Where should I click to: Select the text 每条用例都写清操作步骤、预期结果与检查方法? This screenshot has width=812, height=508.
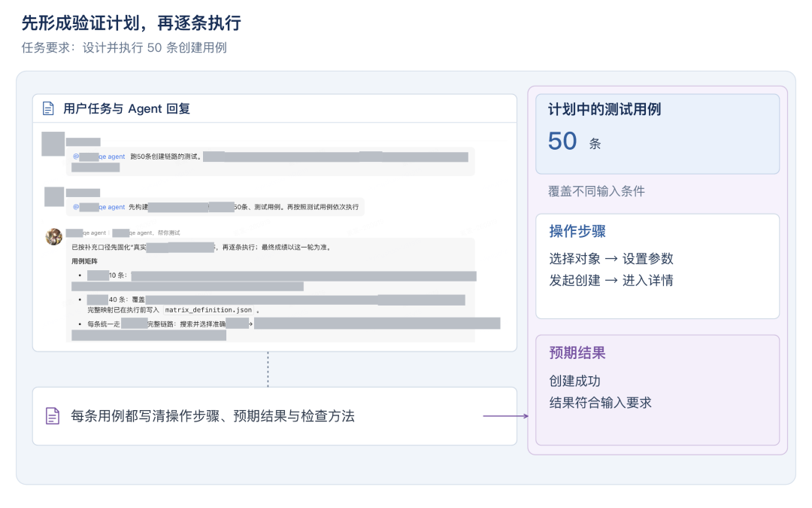[213, 415]
